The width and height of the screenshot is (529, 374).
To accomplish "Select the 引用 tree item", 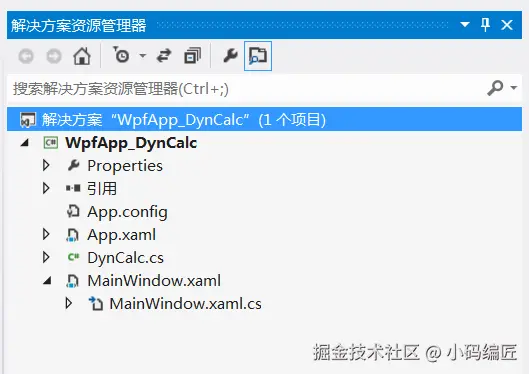I will tap(102, 189).
